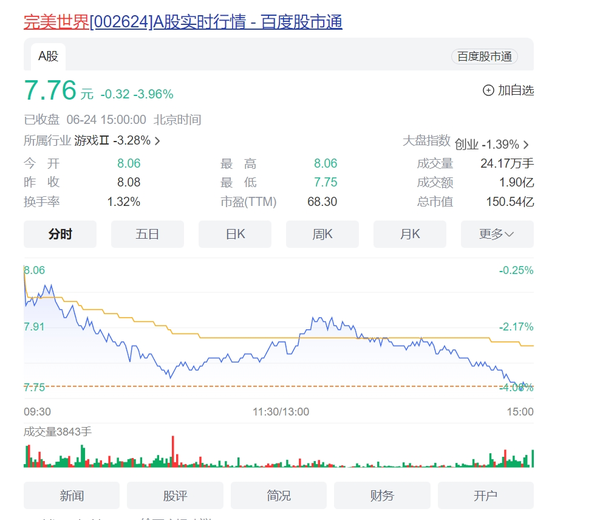The width and height of the screenshot is (600, 520).
Task: Click the 总市值 value 150.54亿
Action: (510, 202)
